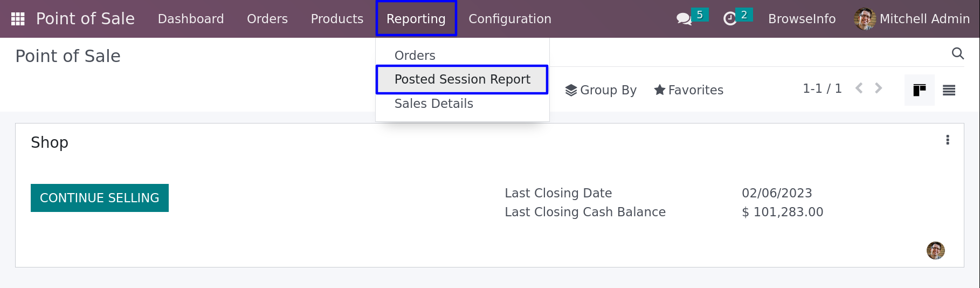Open the discuss messages chat icon
This screenshot has height=288, width=980.
click(x=684, y=19)
